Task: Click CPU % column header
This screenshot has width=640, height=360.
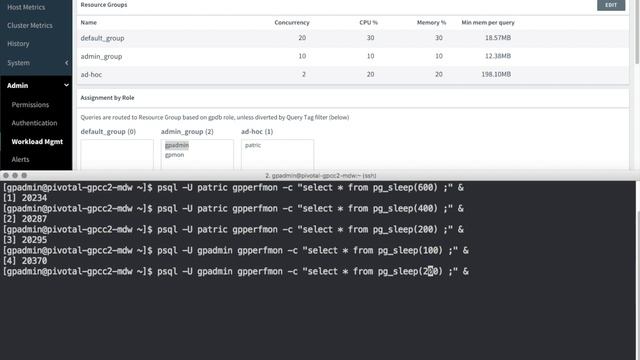Action: click(369, 22)
